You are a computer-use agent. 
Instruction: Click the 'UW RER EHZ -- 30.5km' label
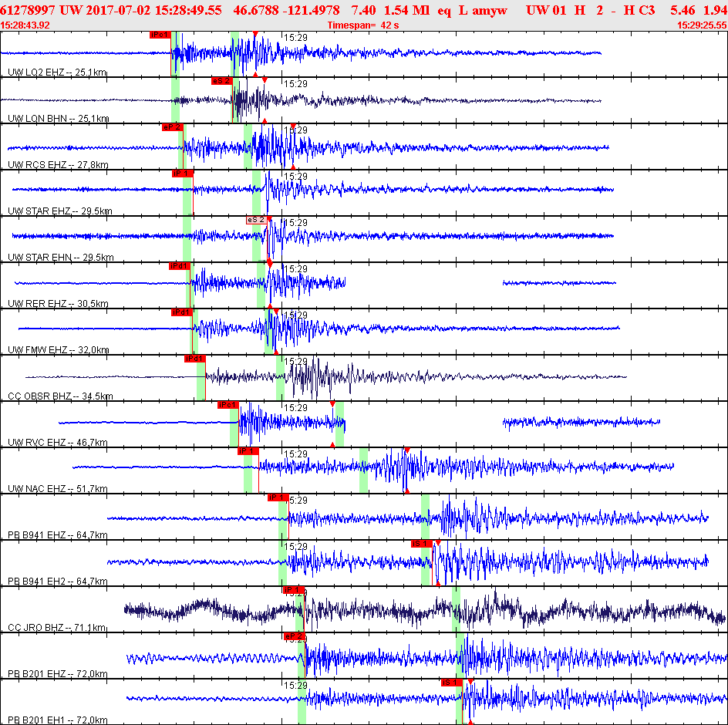(x=58, y=304)
